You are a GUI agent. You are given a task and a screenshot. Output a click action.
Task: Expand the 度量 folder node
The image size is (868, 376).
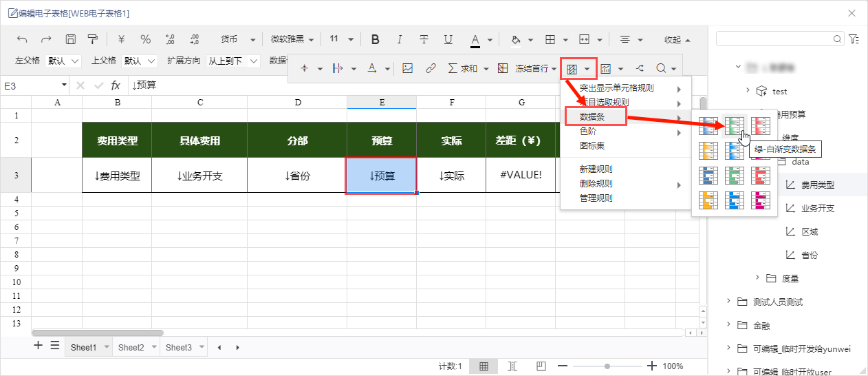click(757, 278)
